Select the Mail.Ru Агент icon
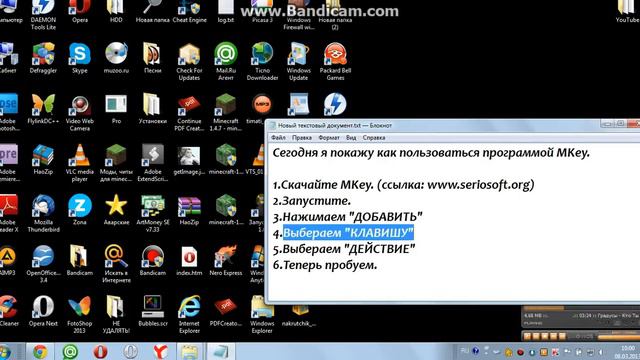Viewport: 640px width, 360px height. (x=226, y=61)
